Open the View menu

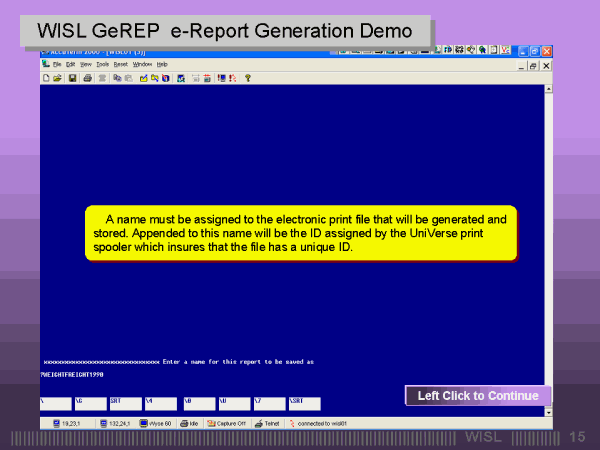[86, 64]
